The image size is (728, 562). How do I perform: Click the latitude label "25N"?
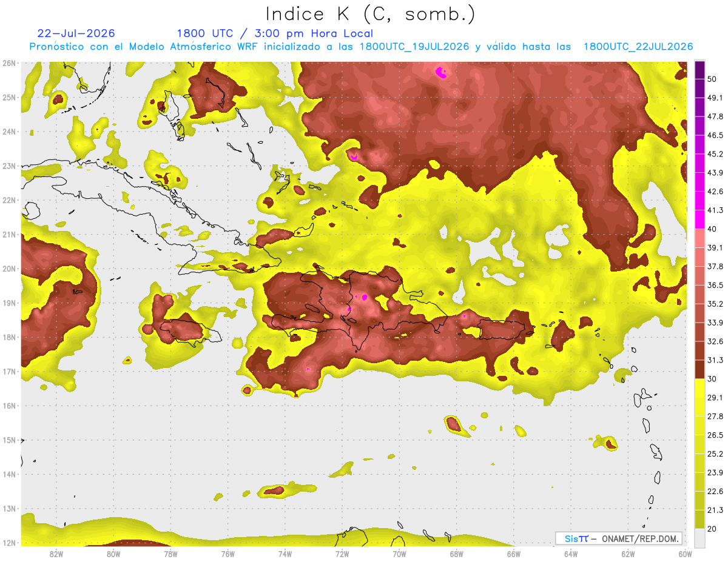tap(9, 98)
